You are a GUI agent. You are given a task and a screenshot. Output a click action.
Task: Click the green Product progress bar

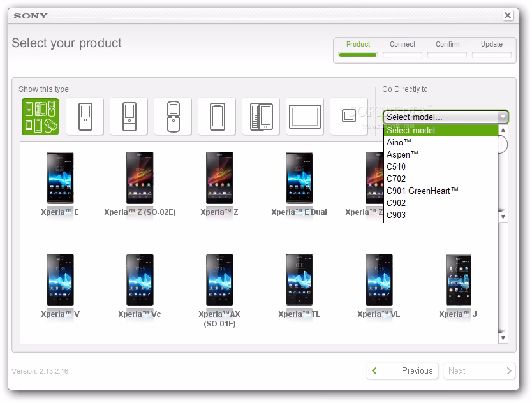pos(357,55)
